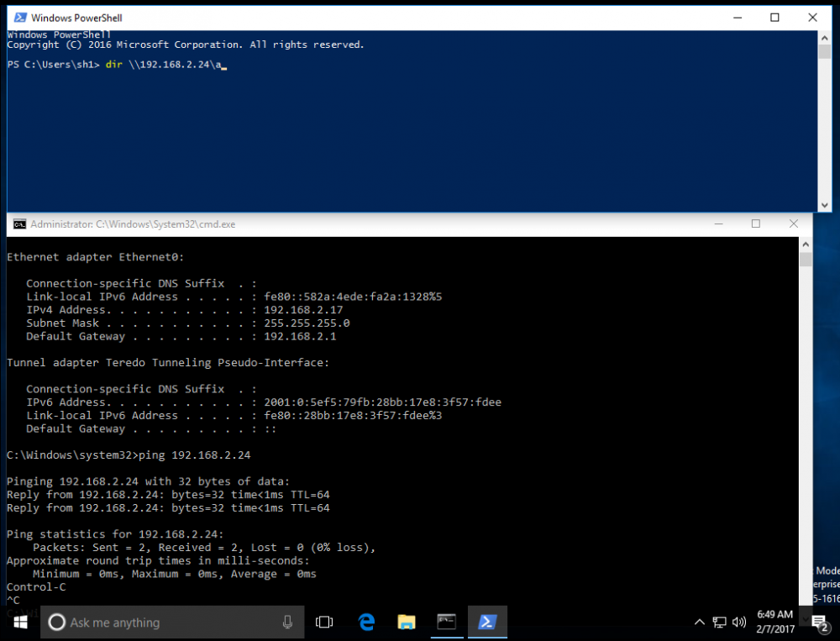Minimize the cmd.exe window

click(x=719, y=223)
